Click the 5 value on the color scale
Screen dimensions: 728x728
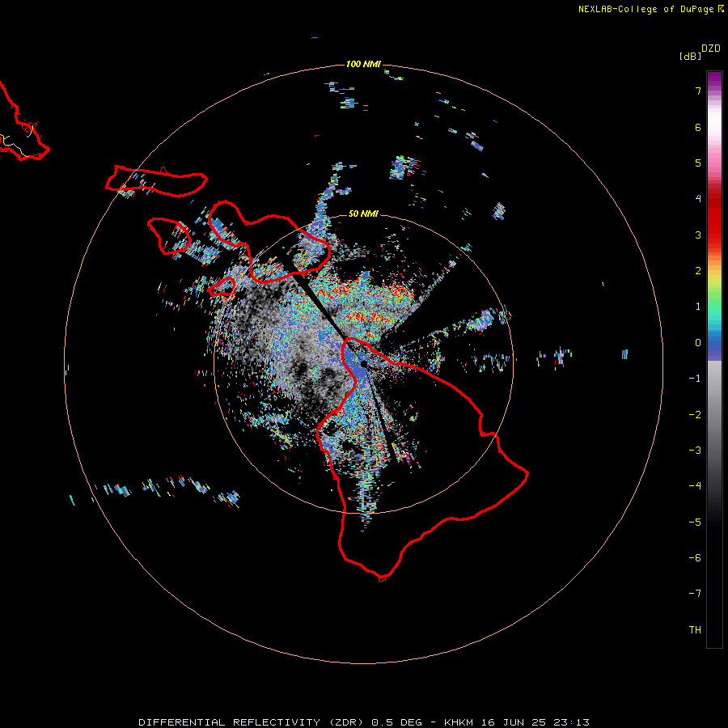point(698,163)
